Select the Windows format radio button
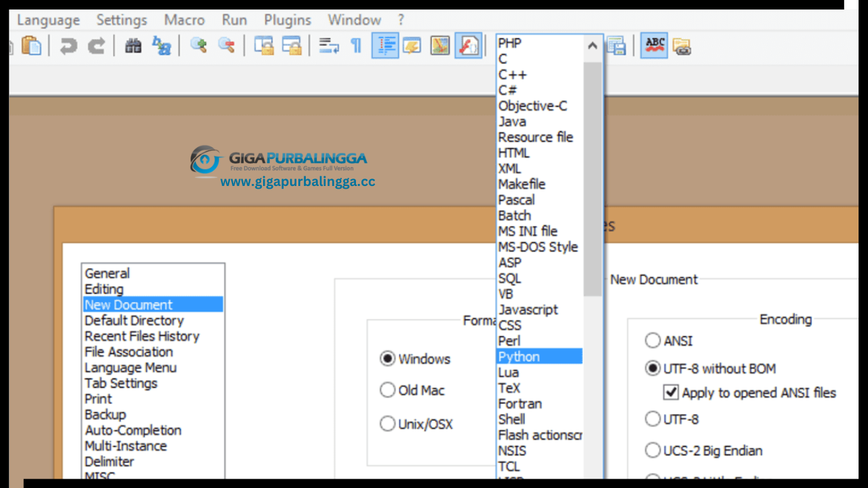Screen dimensions: 868x488 pos(387,358)
